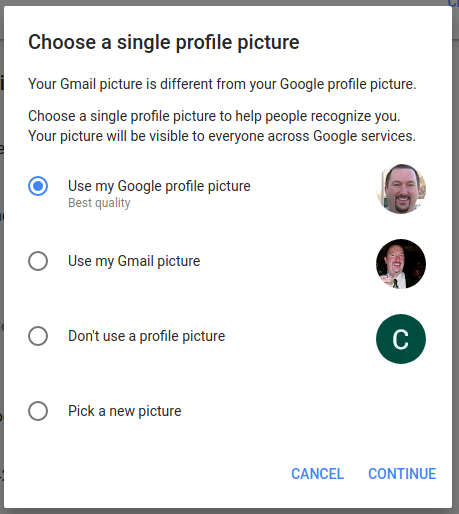Viewport: 459px width, 514px height.
Task: Click the Gmail photo with white shirt
Action: [401, 264]
